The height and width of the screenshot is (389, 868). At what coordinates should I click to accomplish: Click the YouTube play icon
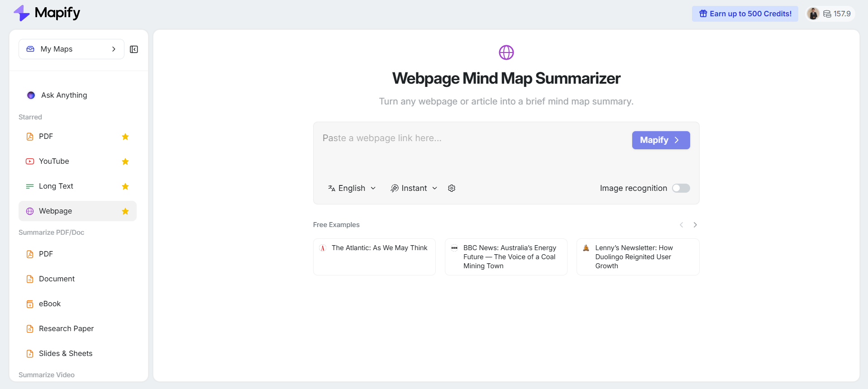pyautogui.click(x=30, y=161)
